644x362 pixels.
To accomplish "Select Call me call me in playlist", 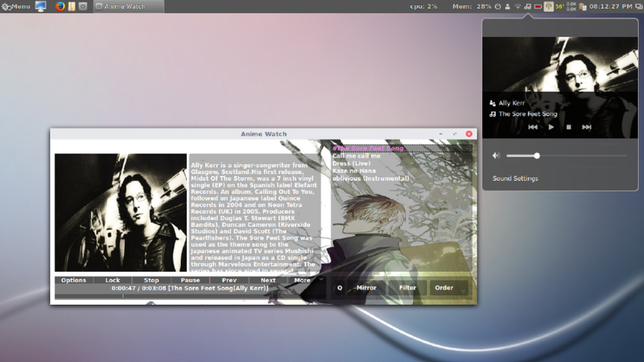I will point(356,156).
